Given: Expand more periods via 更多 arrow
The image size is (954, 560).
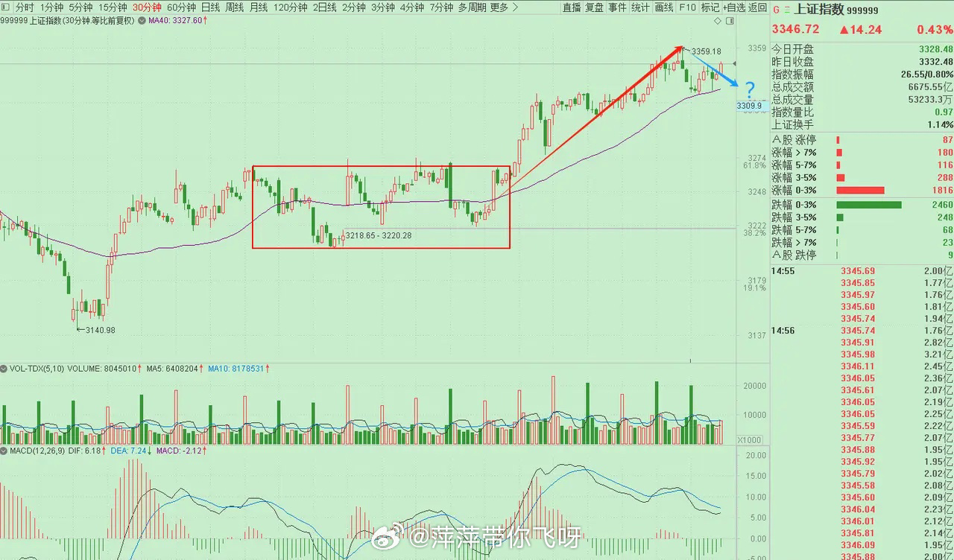Looking at the screenshot, I should (514, 7).
